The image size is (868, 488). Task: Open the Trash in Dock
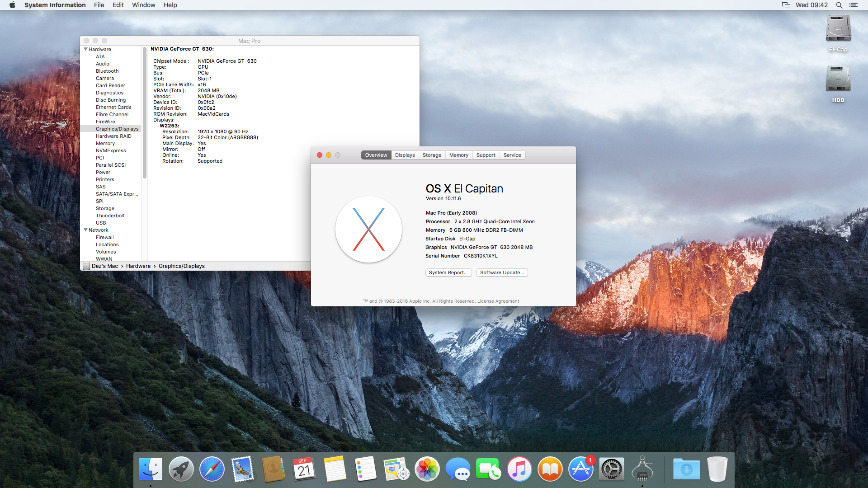coord(717,469)
